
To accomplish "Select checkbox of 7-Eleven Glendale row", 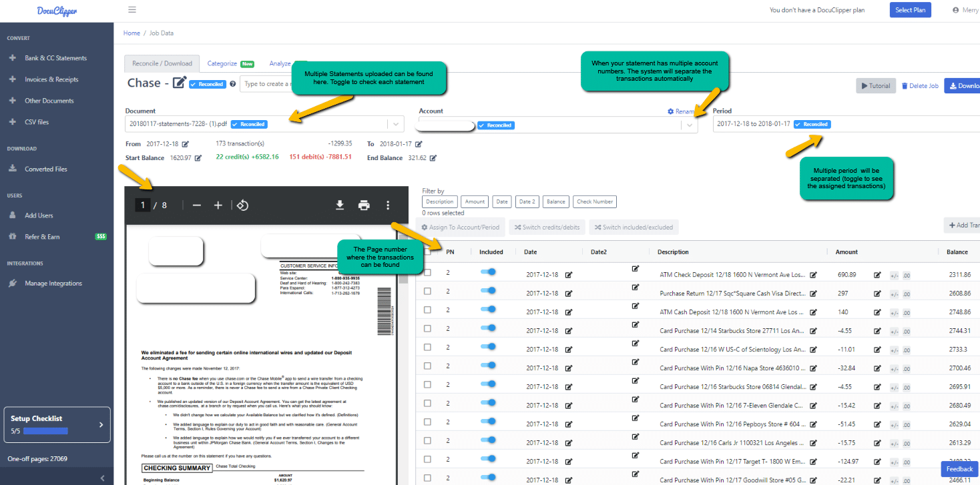I will pos(428,404).
